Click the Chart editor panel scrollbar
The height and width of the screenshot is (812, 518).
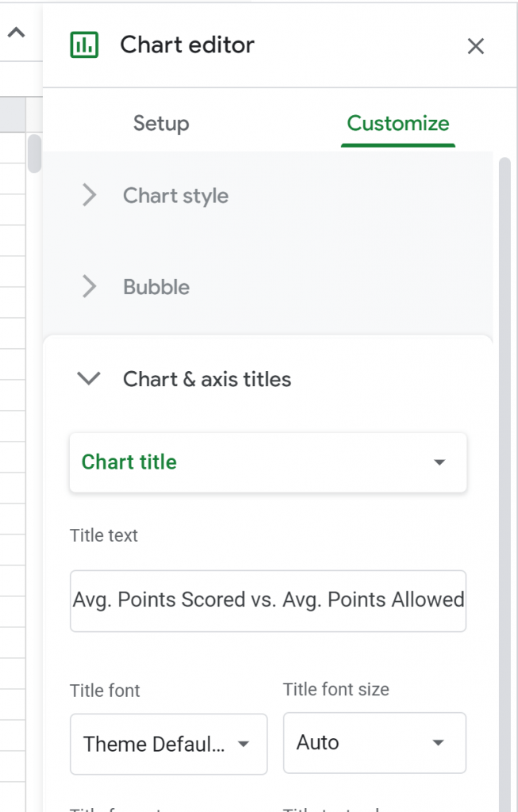[505, 238]
